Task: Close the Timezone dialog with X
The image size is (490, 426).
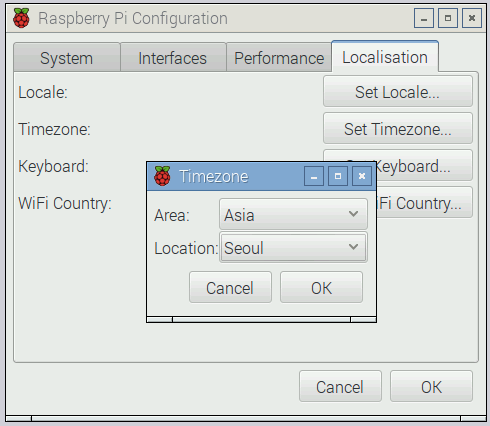Action: click(x=362, y=176)
